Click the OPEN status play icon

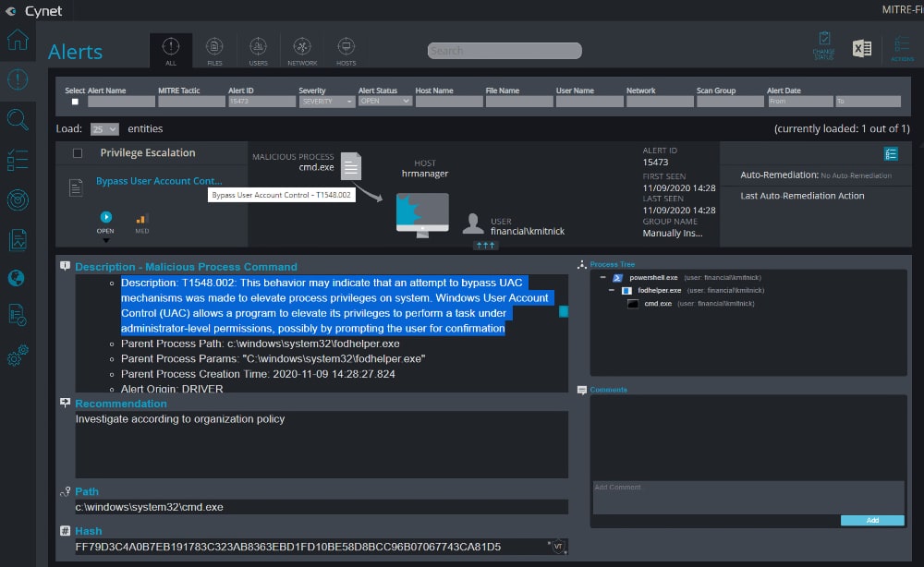click(x=106, y=217)
